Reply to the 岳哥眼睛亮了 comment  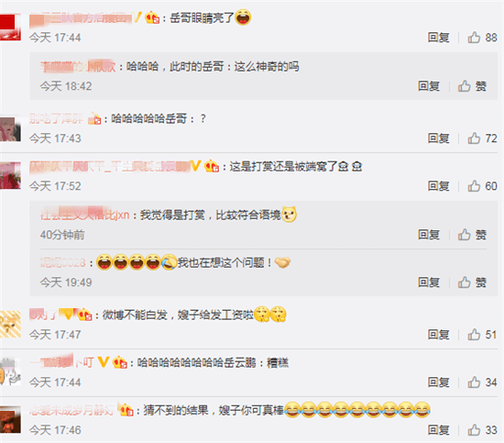tap(438, 38)
